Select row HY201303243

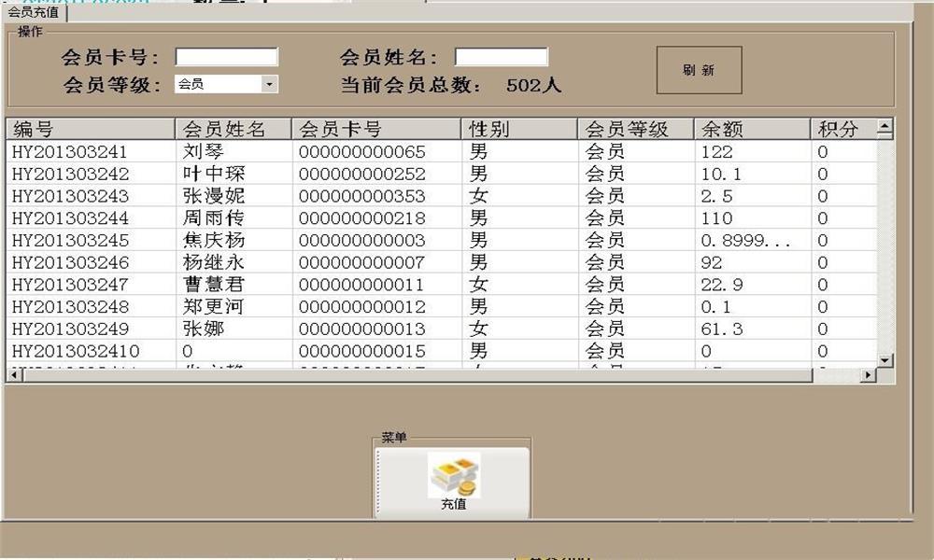(x=442, y=196)
